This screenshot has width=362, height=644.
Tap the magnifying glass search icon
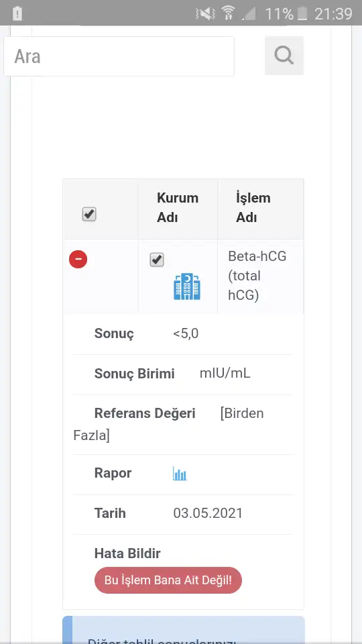(284, 56)
